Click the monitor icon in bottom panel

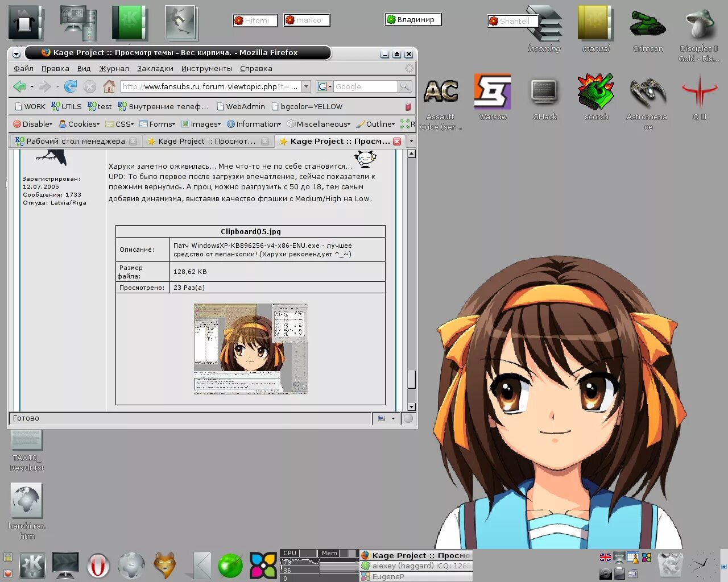point(65,566)
